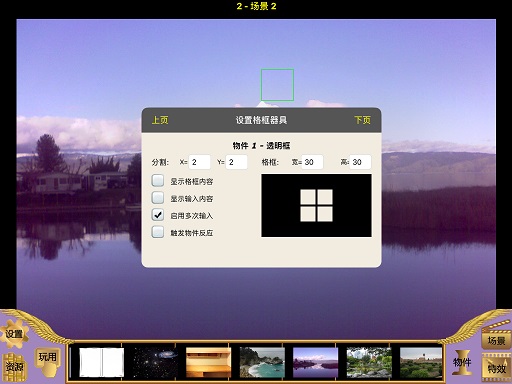This screenshot has height=384, width=512.
Task: Select the purple lake thumbnail
Action: pos(315,362)
